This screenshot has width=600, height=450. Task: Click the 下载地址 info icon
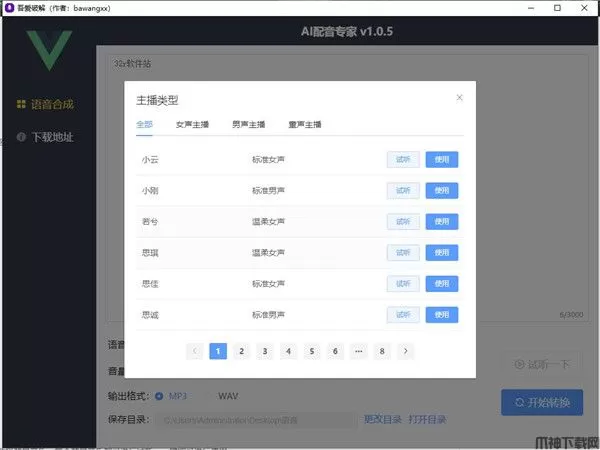click(21, 137)
